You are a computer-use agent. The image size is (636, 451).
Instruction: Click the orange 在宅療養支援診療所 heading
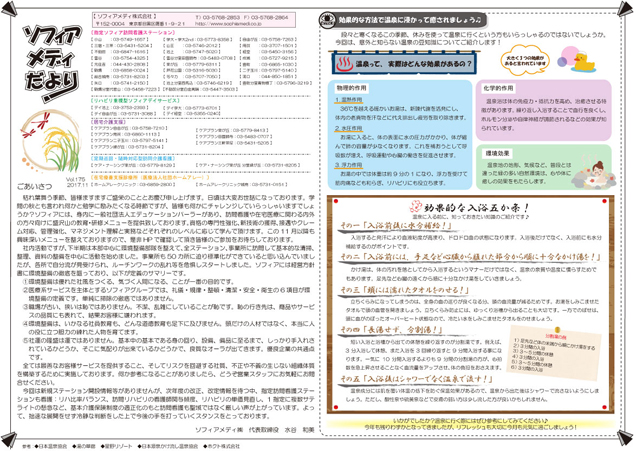click(x=150, y=178)
